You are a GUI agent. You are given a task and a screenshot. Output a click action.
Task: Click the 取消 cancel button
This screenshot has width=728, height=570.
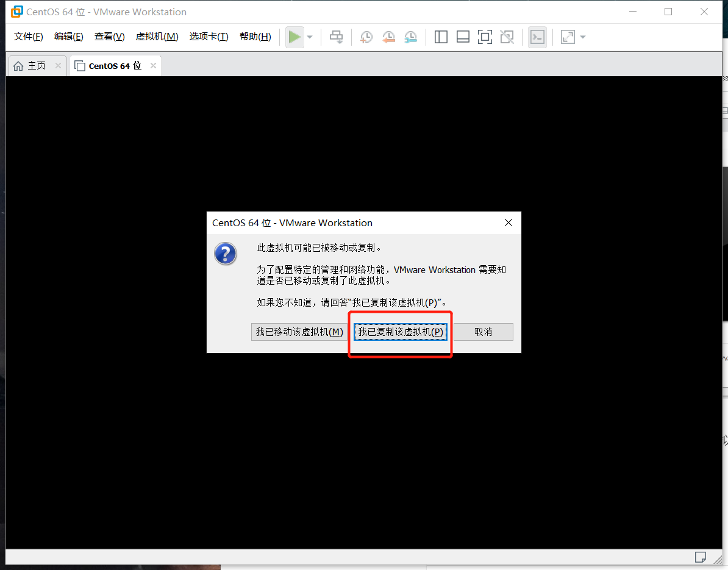click(483, 332)
